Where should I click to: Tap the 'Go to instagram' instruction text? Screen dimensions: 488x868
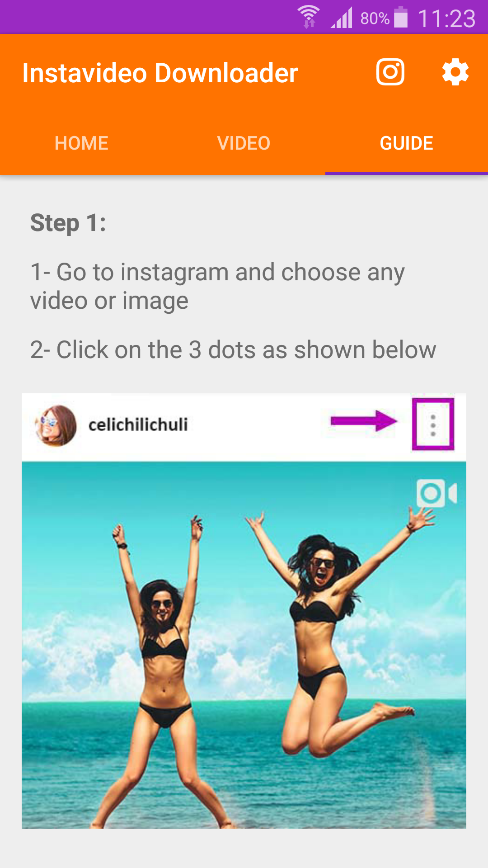[x=217, y=287]
